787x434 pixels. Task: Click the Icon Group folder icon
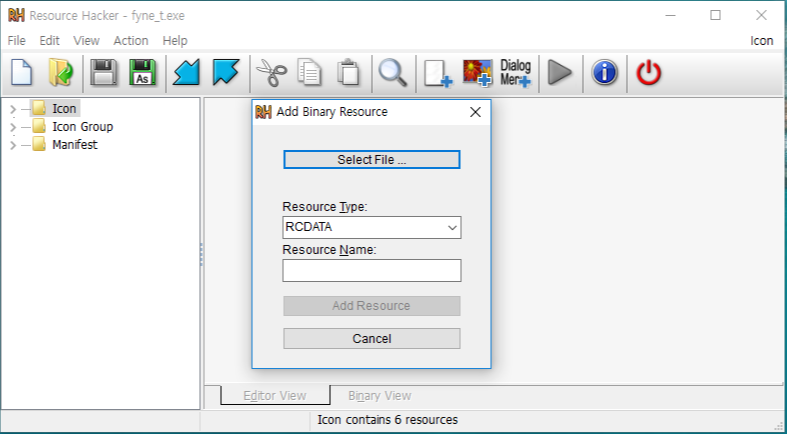click(x=40, y=126)
